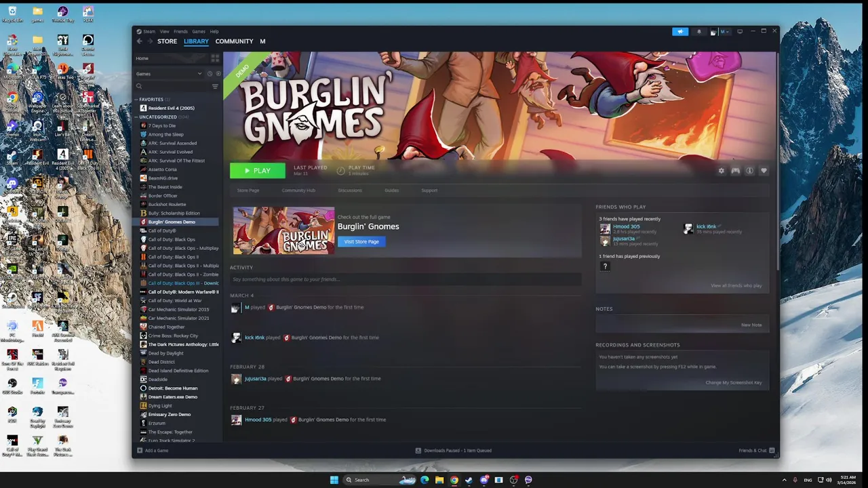The image size is (868, 488).
Task: Open the M profile tab
Action: tap(262, 41)
